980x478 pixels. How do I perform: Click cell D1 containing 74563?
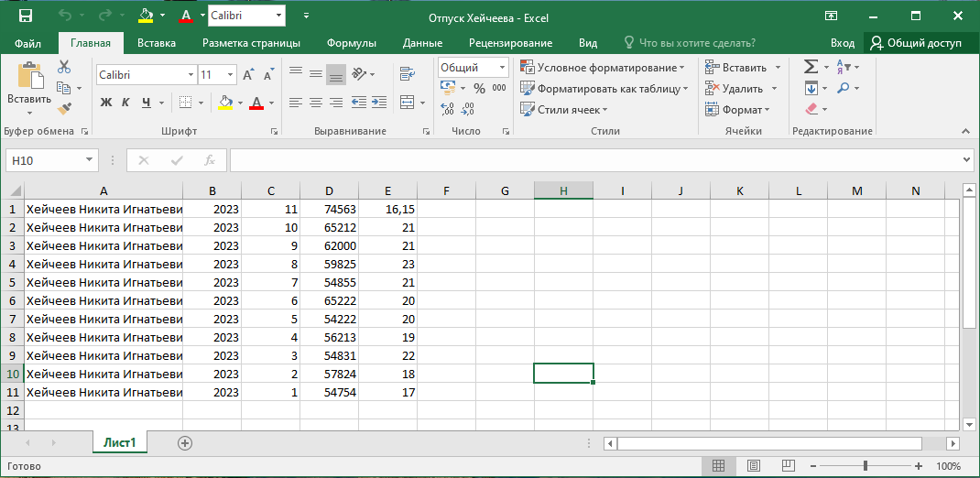[329, 210]
